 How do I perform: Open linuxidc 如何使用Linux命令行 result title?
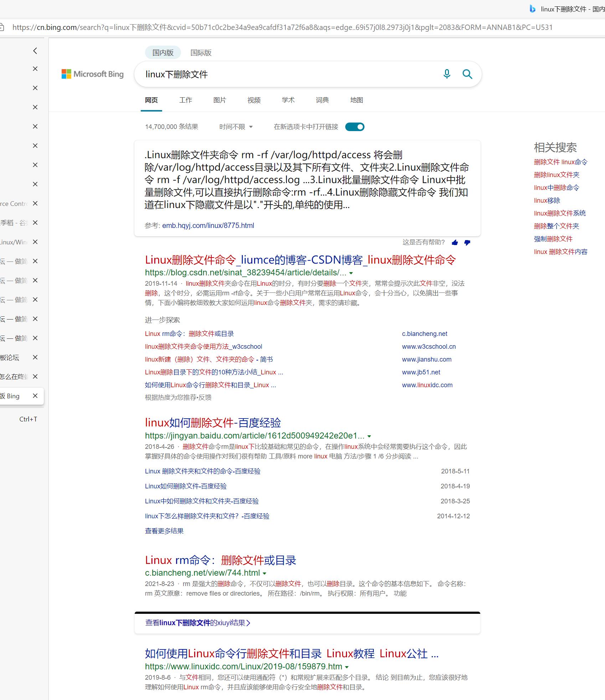(x=291, y=654)
